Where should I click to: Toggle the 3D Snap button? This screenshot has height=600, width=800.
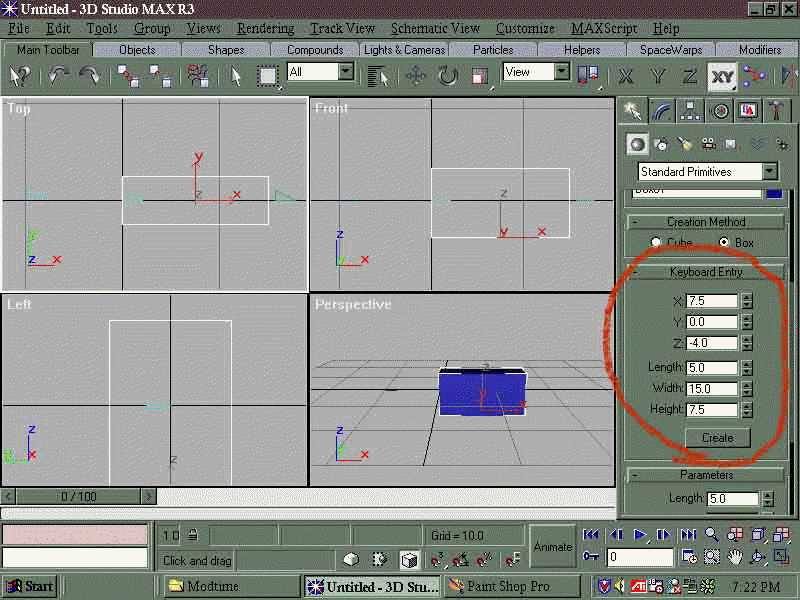coord(437,559)
